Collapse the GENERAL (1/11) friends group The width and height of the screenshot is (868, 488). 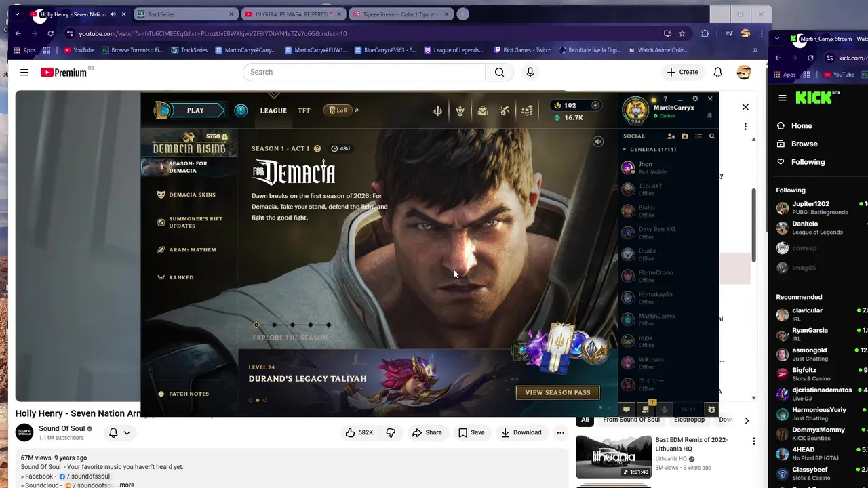click(x=649, y=149)
